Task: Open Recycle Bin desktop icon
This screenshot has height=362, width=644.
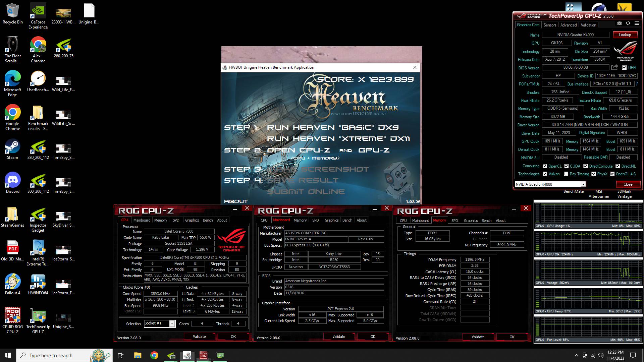Action: pyautogui.click(x=13, y=14)
